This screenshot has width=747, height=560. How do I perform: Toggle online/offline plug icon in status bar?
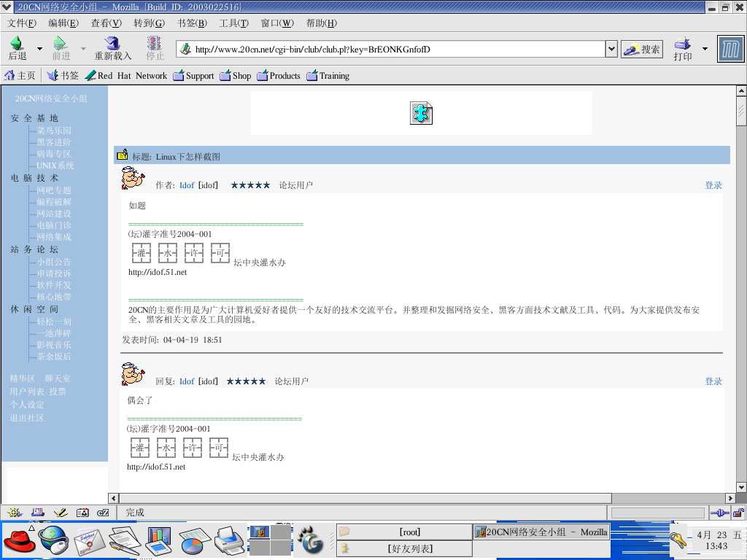(719, 513)
